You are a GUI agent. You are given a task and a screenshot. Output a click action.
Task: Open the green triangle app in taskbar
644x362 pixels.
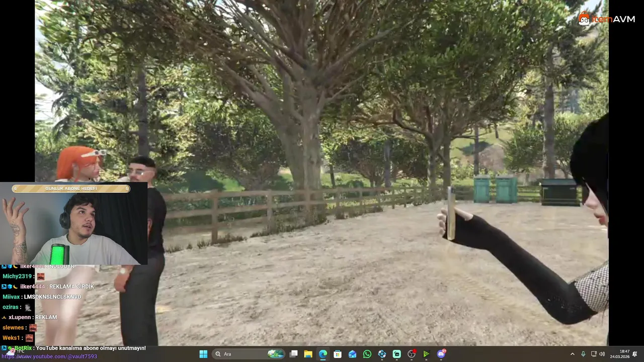tap(426, 354)
